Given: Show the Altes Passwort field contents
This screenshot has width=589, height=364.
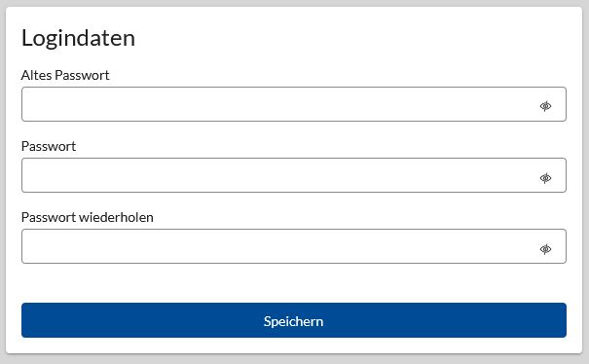Looking at the screenshot, I should click(545, 106).
